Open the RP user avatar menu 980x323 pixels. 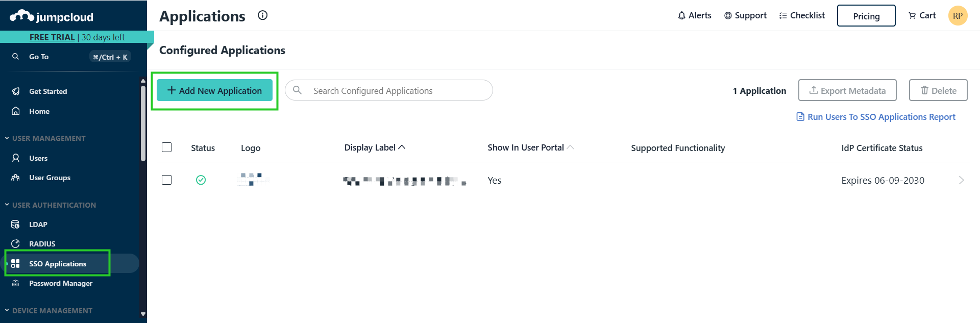pos(958,15)
